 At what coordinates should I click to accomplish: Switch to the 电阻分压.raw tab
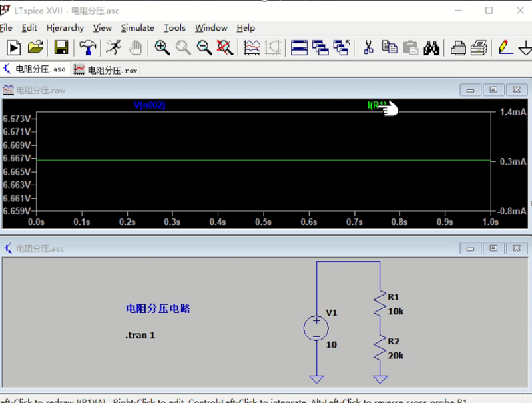pos(107,69)
